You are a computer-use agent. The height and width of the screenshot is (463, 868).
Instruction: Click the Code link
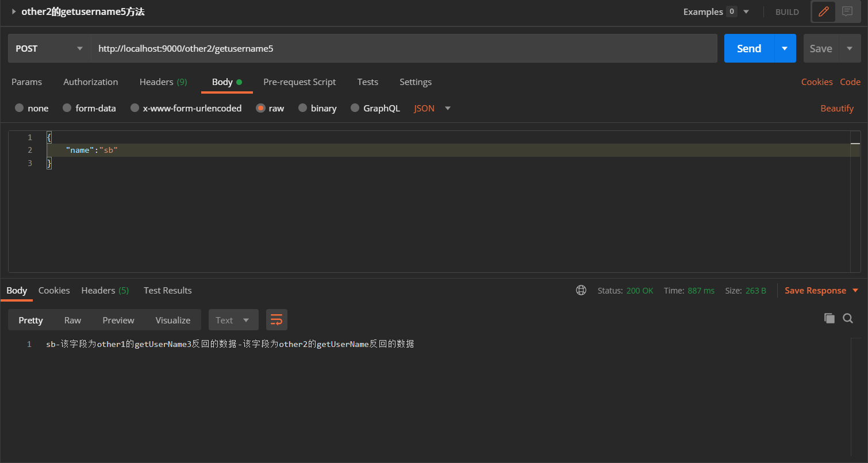(x=850, y=82)
